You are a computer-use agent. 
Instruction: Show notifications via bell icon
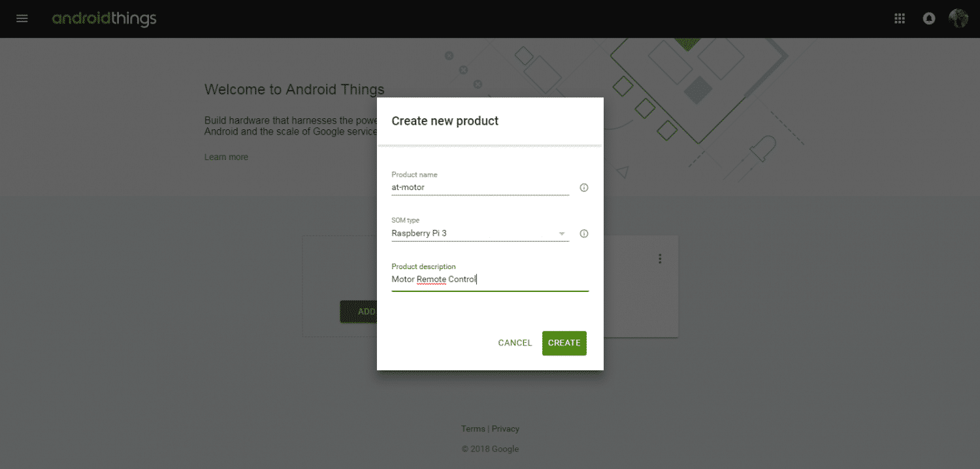(x=928, y=18)
